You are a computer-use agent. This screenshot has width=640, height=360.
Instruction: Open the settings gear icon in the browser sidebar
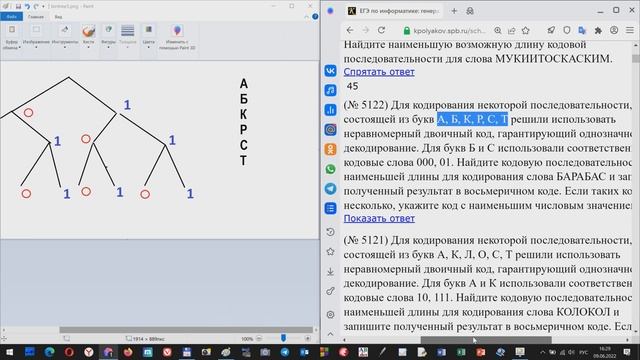click(330, 315)
